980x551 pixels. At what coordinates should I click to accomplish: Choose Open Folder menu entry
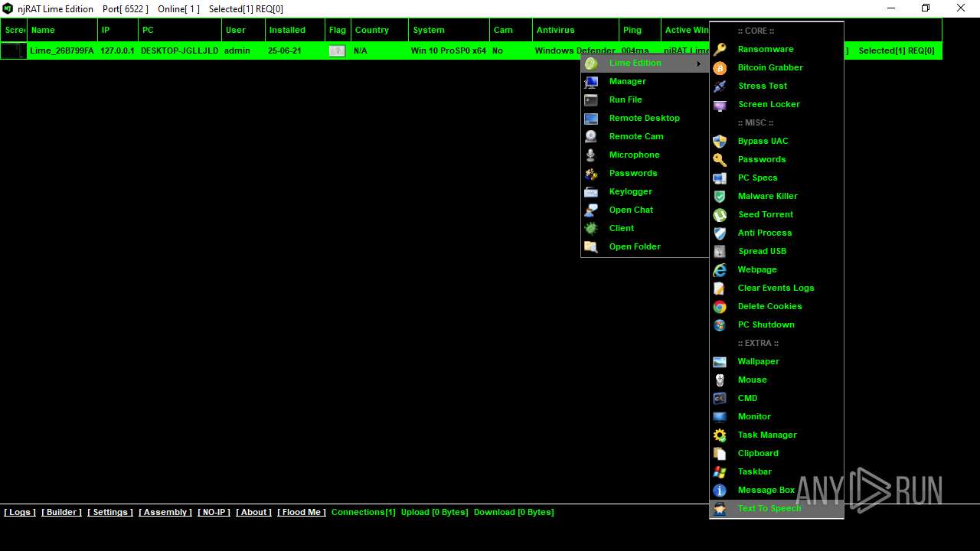point(645,246)
